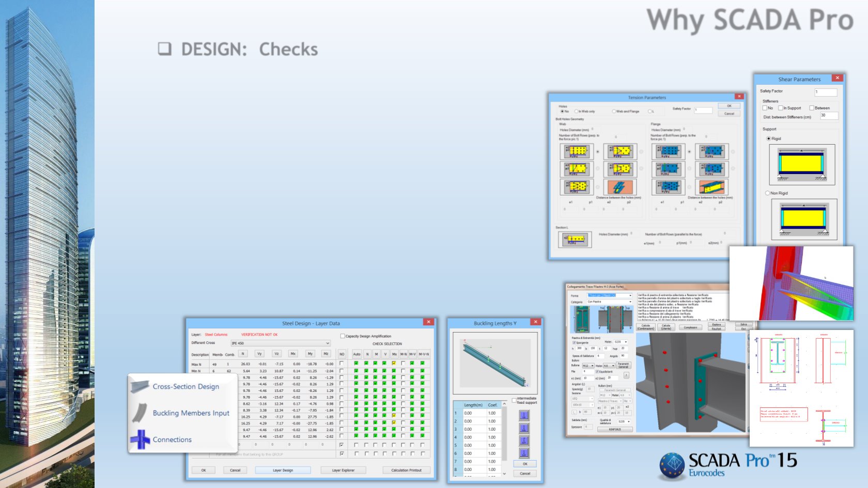Click the Buckling Members Input curved icon
The height and width of the screenshot is (488, 868).
point(139,413)
